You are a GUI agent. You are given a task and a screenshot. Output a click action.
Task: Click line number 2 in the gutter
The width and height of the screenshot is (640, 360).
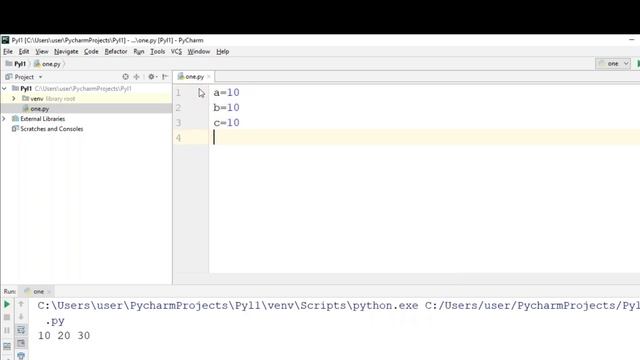tap(178, 108)
